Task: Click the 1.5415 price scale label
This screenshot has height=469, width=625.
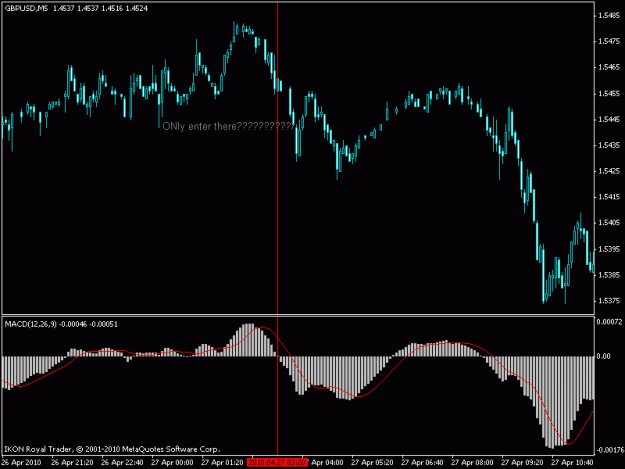Action: 609,197
